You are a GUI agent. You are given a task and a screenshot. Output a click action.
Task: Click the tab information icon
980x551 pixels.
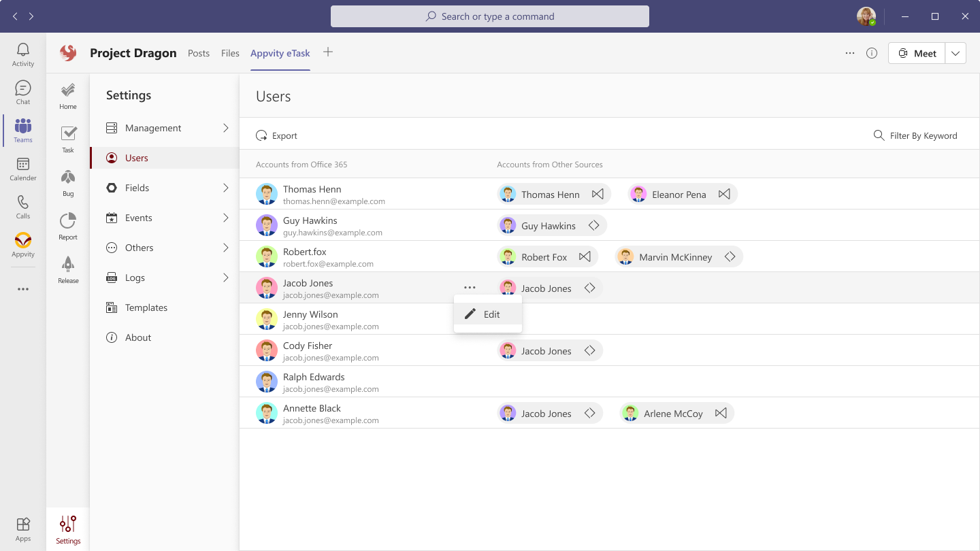pyautogui.click(x=872, y=53)
